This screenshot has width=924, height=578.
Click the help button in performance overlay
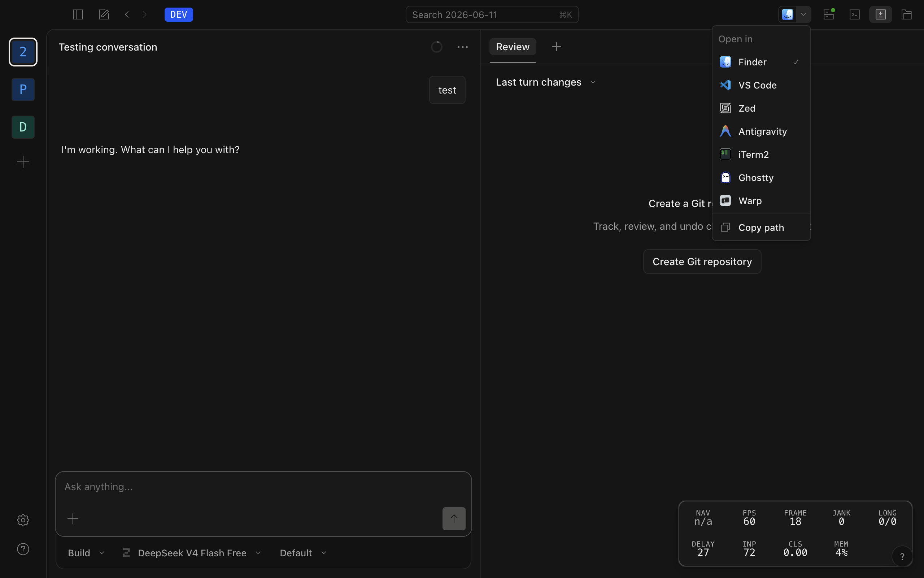[x=902, y=557]
